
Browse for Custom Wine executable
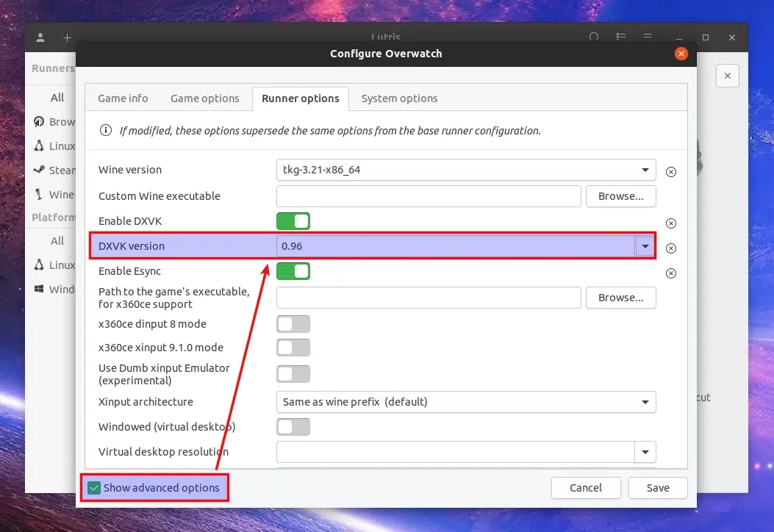pyautogui.click(x=621, y=196)
